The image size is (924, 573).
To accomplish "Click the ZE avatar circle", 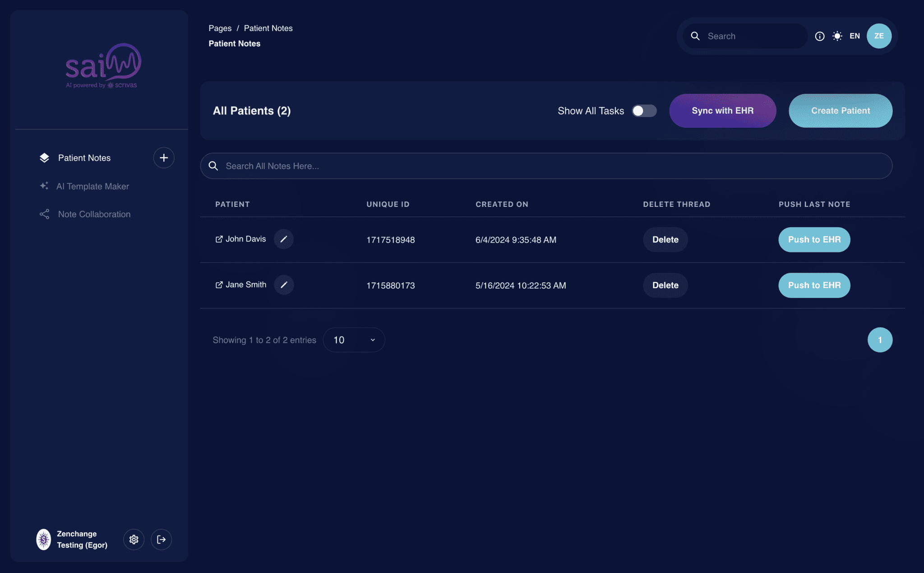I will [x=878, y=36].
